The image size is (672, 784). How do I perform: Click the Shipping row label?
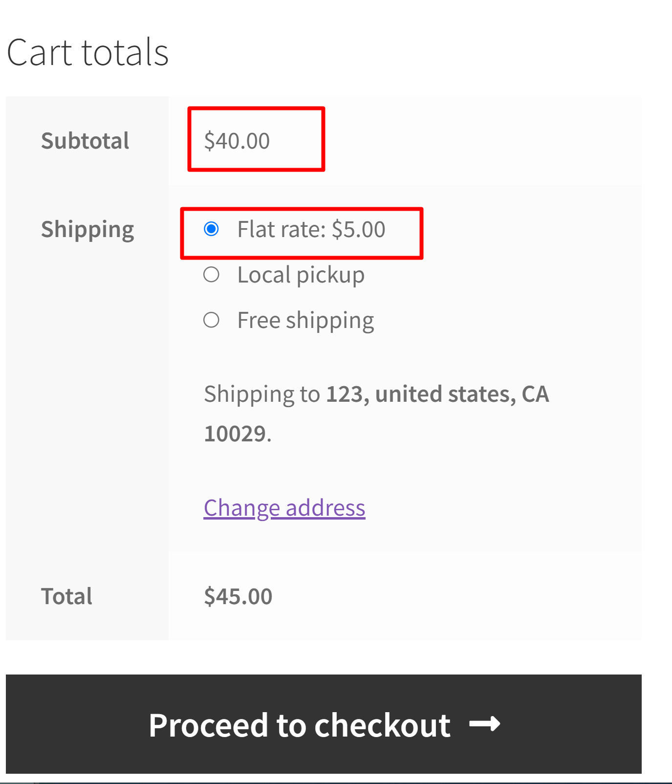pos(87,229)
